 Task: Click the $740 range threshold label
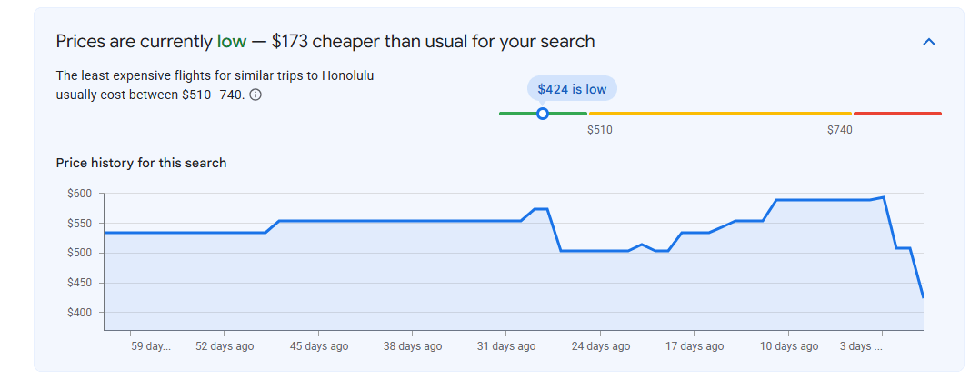pyautogui.click(x=839, y=130)
